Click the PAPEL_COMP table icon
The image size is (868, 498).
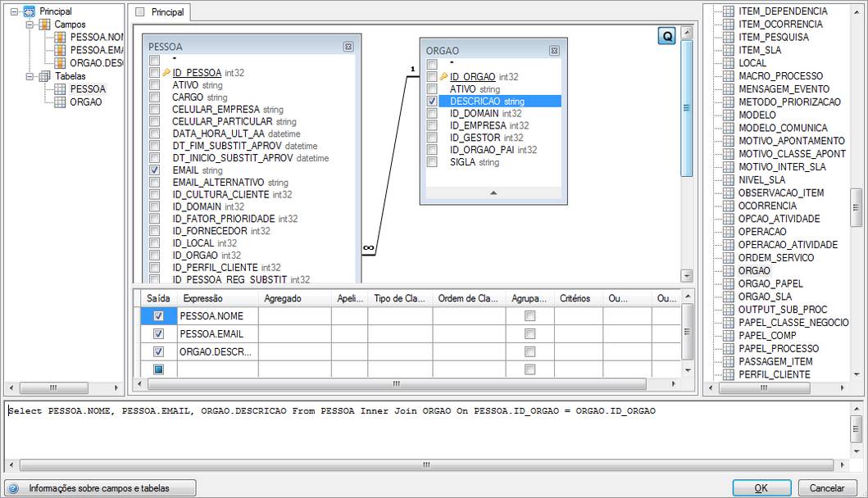729,335
